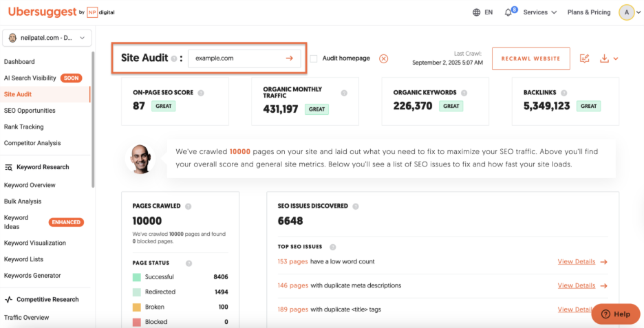
Task: Click the project avatar in the project selector
Action: [12, 38]
